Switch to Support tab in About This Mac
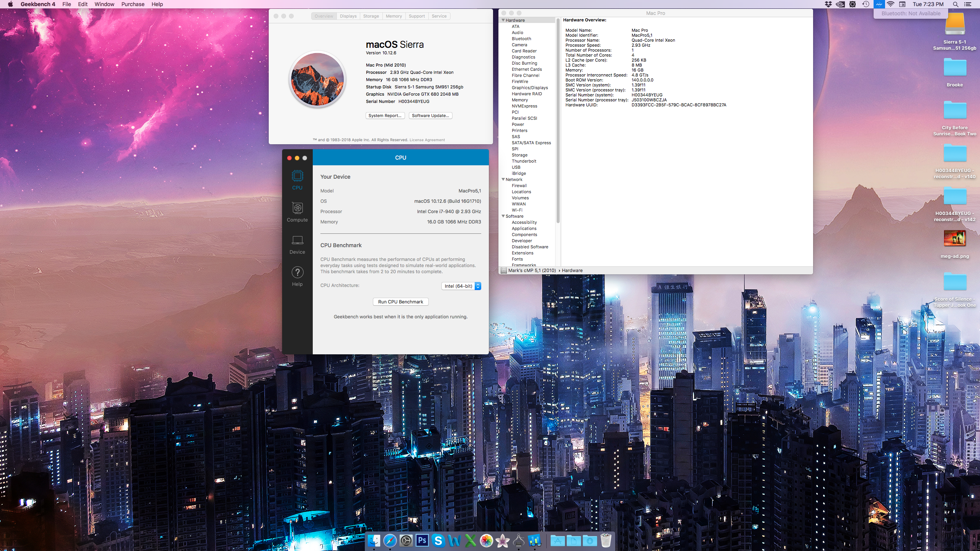This screenshot has width=980, height=551. coord(416,16)
